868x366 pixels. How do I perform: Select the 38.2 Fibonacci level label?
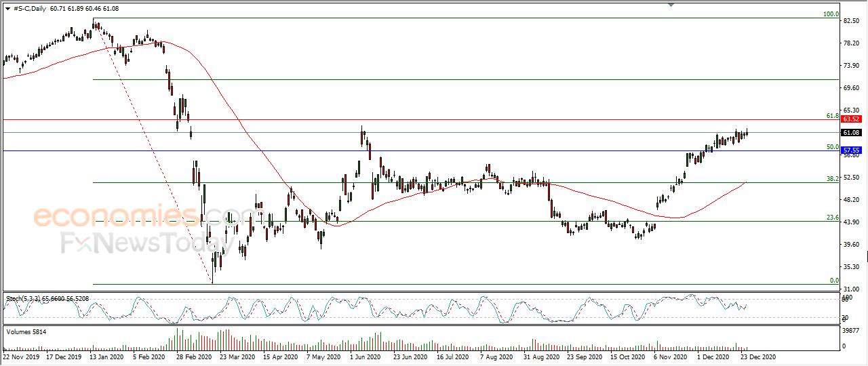coord(833,179)
